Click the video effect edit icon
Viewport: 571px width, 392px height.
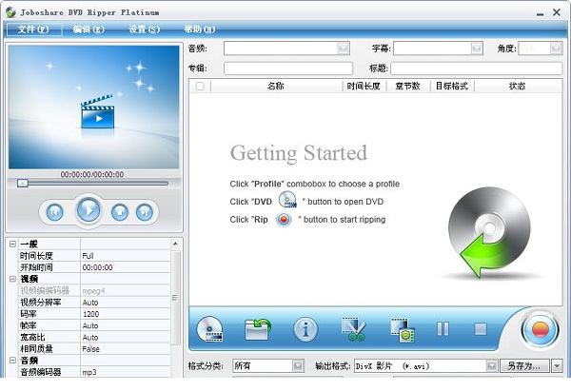pos(403,330)
